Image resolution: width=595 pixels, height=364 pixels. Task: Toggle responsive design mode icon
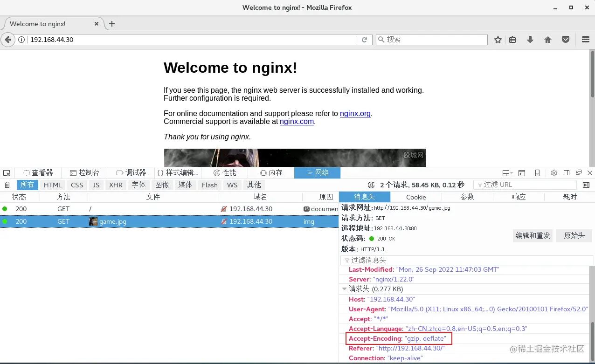pos(537,173)
